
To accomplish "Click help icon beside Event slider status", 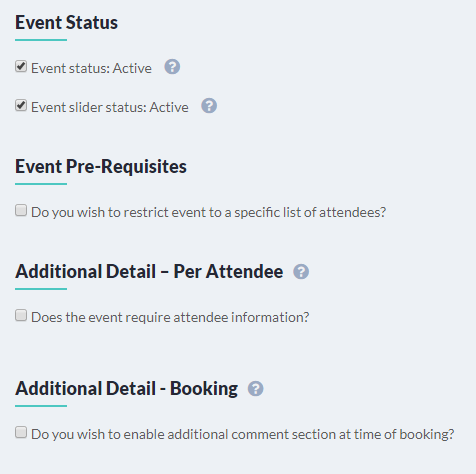I will [x=209, y=106].
